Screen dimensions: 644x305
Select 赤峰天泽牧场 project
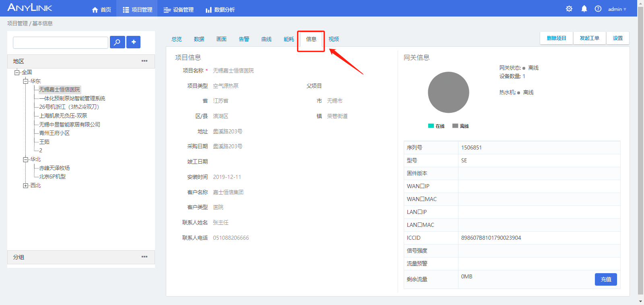[x=54, y=168]
